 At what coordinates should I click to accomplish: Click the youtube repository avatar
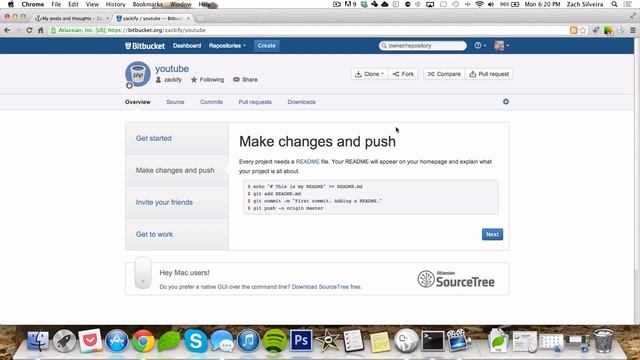(x=138, y=74)
